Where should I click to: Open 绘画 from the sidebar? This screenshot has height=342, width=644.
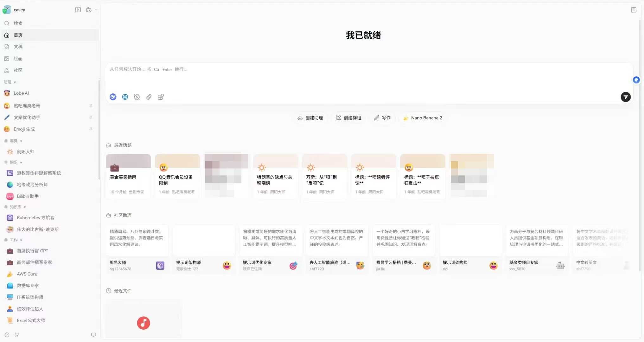tap(18, 58)
